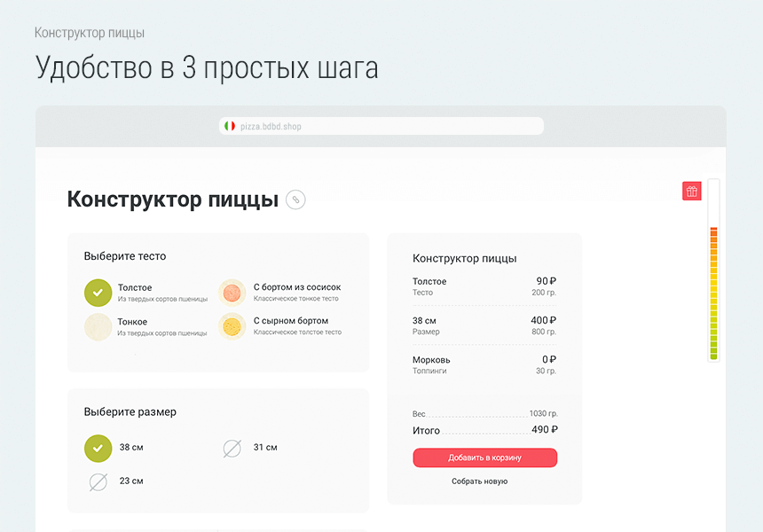Click the 23 см size circle icon
The width and height of the screenshot is (763, 532).
pyautogui.click(x=98, y=481)
